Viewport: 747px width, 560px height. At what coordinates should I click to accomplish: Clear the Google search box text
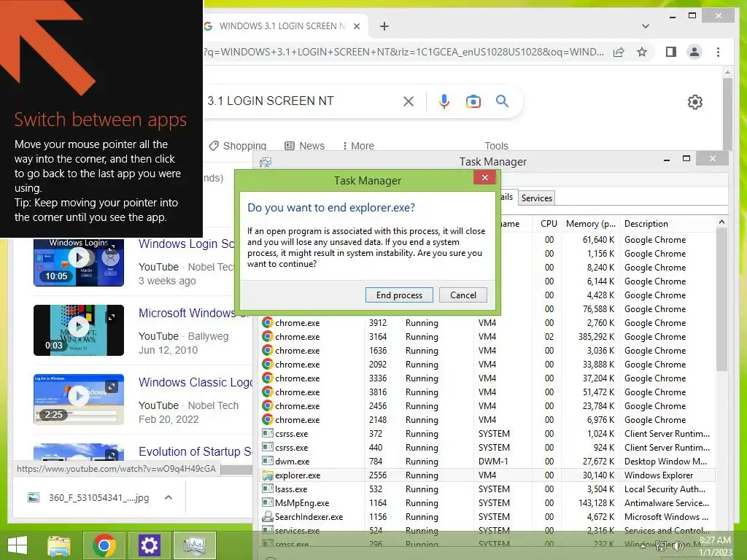point(409,101)
